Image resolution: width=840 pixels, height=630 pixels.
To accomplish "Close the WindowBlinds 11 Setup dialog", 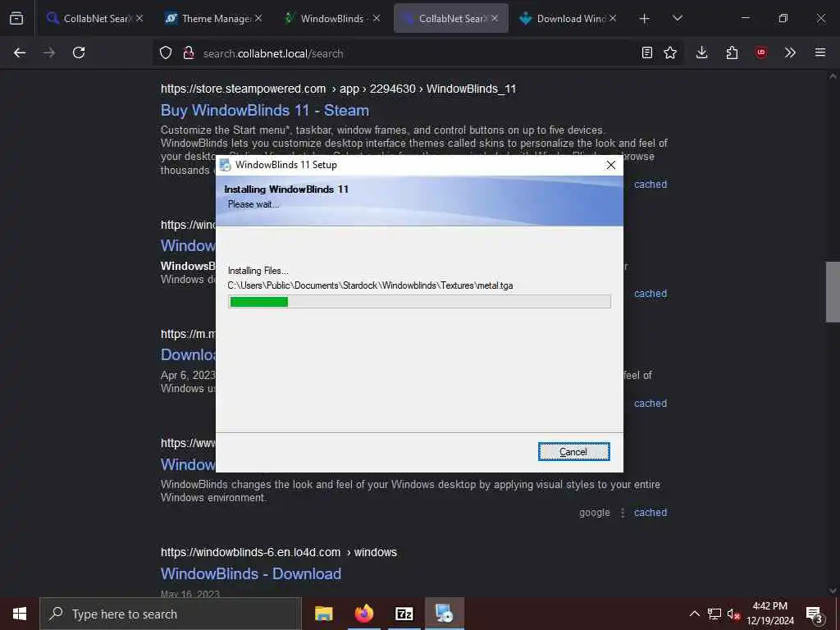I will click(x=610, y=165).
